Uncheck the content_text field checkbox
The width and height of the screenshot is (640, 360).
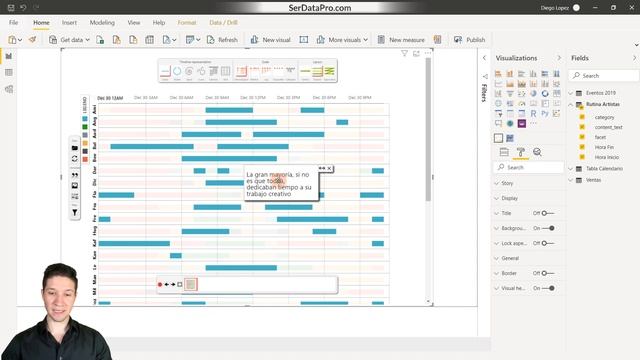[x=582, y=127]
